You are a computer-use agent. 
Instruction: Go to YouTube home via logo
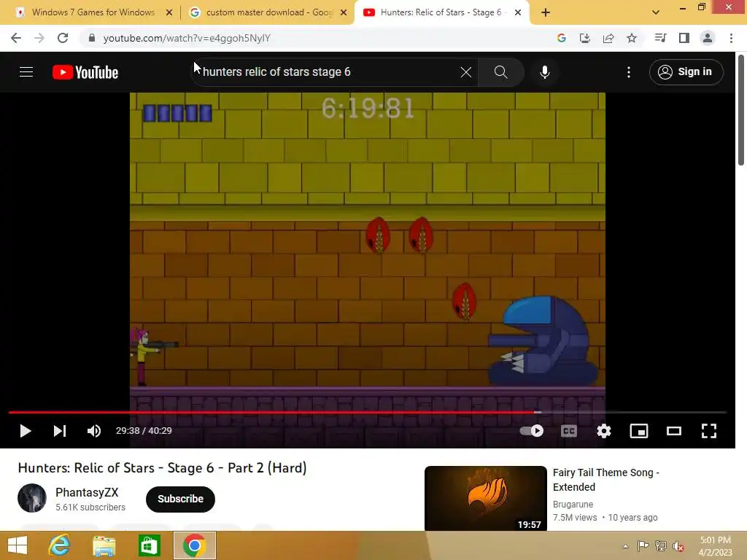coord(85,72)
